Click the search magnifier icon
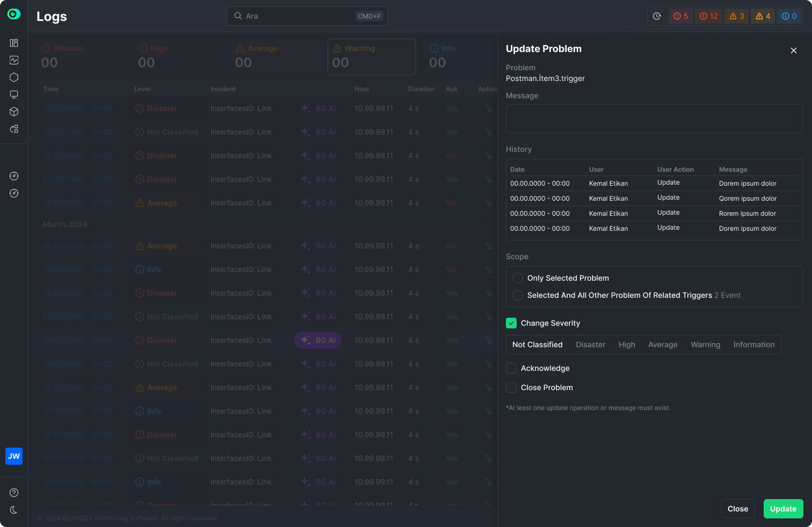Screen dimensions: 812x527 pos(238,16)
